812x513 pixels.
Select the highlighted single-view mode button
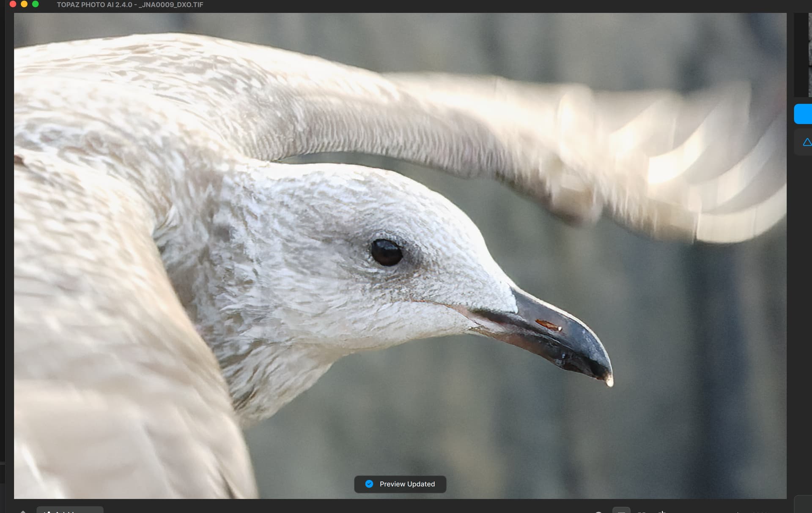(x=621, y=510)
